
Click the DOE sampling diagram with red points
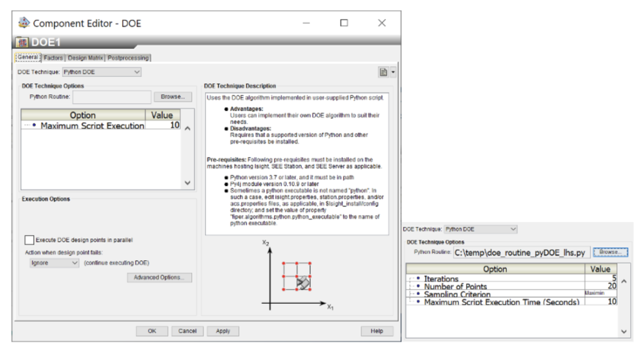pyautogui.click(x=298, y=275)
